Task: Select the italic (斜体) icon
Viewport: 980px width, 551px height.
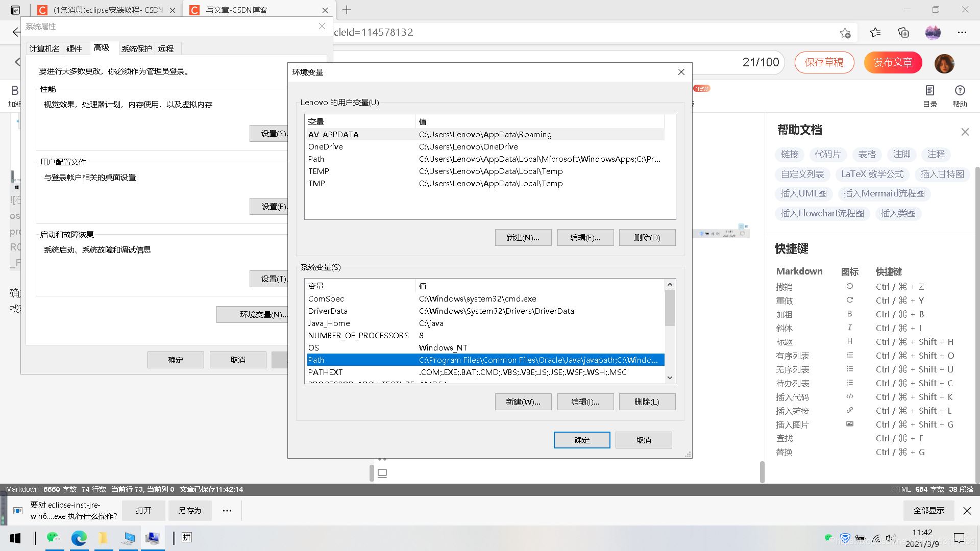Action: tap(849, 328)
